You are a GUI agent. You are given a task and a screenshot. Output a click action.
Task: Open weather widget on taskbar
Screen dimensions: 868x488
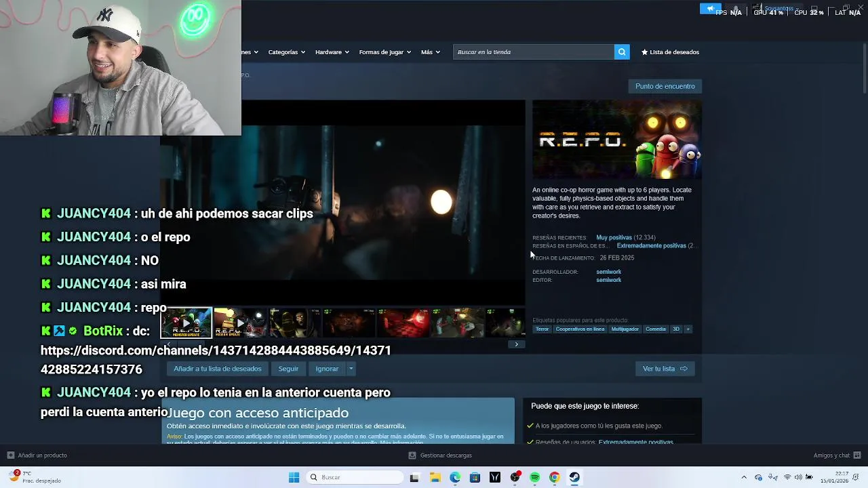34,477
